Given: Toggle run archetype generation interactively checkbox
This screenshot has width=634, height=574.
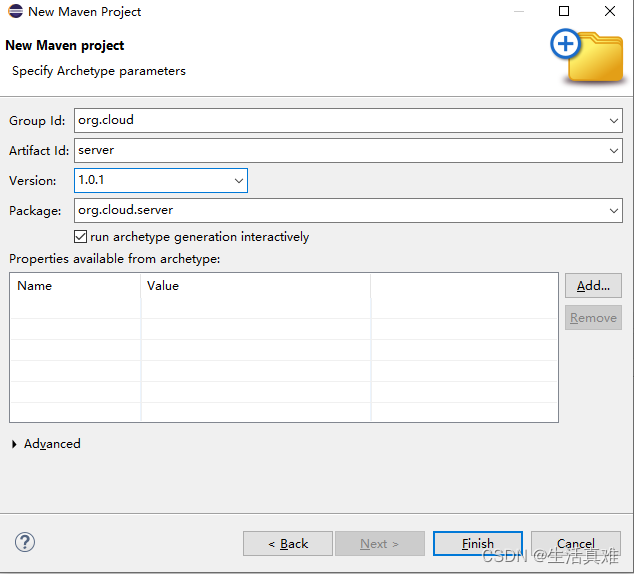Looking at the screenshot, I should coord(80,236).
